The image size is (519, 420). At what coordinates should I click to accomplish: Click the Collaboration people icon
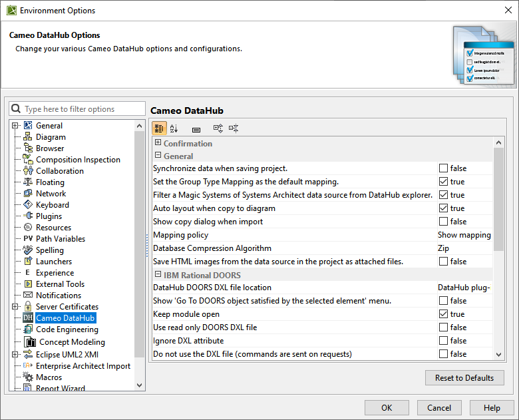(x=28, y=170)
